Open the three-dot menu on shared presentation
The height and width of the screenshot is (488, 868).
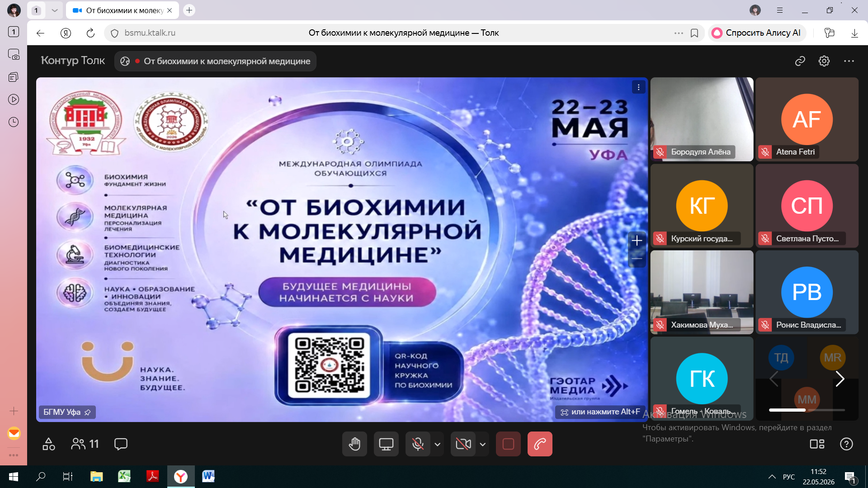[x=638, y=87]
